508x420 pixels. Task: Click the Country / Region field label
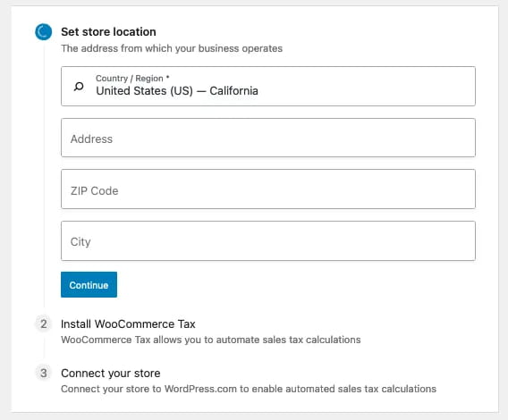coord(130,79)
